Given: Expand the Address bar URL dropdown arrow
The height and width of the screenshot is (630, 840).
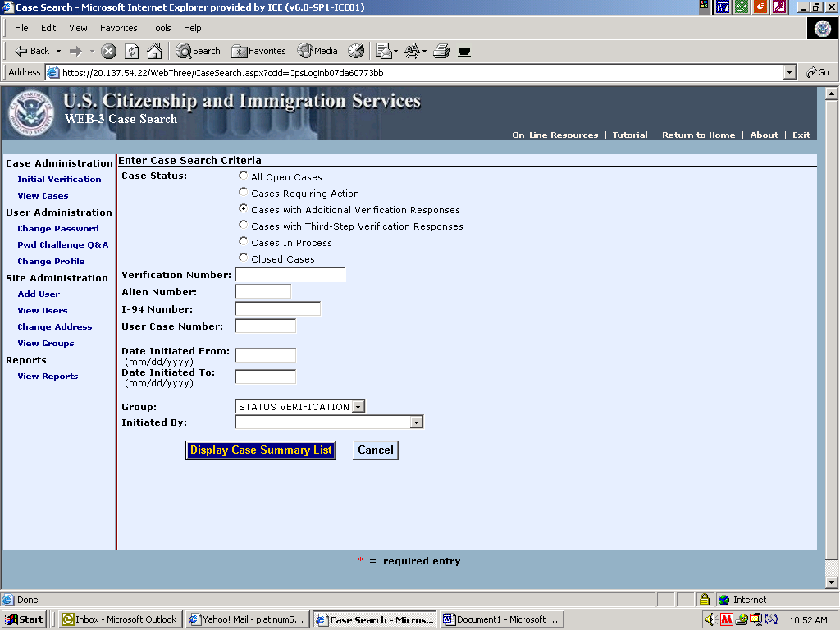Looking at the screenshot, I should point(790,72).
